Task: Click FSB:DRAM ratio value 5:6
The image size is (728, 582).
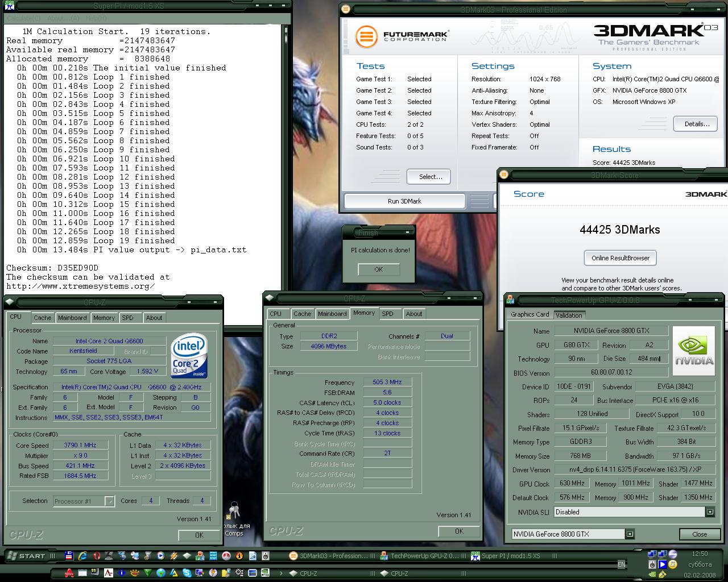Action: pos(387,392)
